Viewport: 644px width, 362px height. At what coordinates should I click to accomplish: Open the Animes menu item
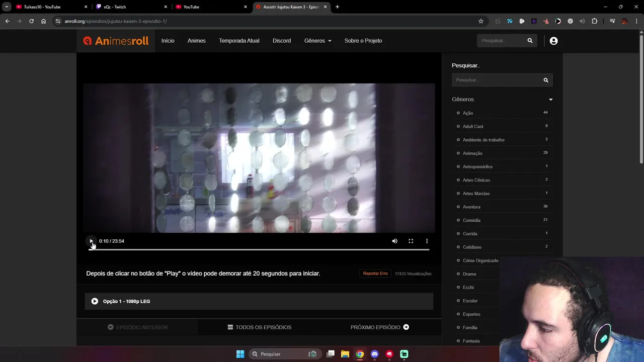[196, 41]
